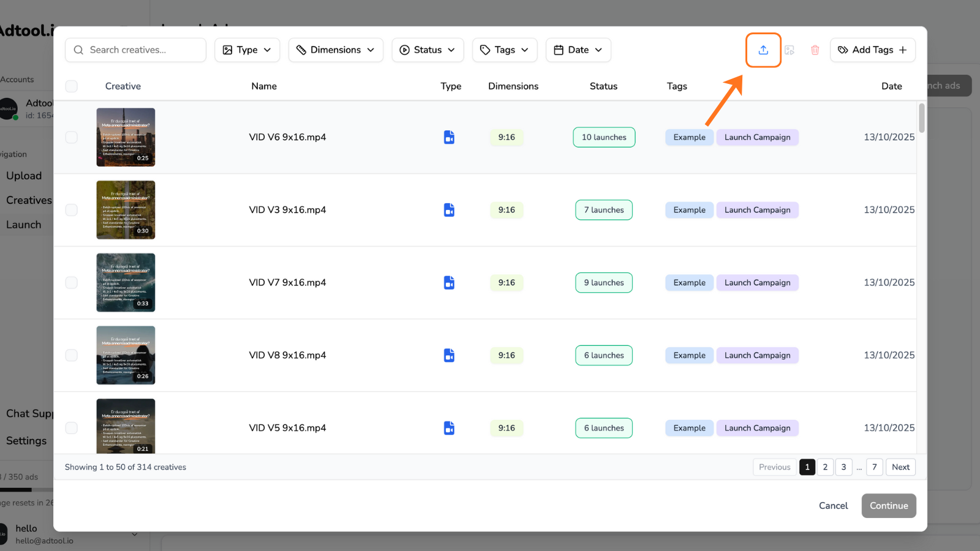The width and height of the screenshot is (980, 551).
Task: Click the video file icon for VID V5
Action: (449, 428)
